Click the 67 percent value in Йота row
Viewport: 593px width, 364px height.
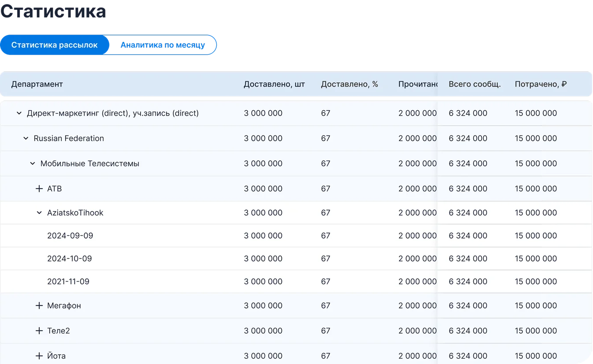[x=326, y=356]
